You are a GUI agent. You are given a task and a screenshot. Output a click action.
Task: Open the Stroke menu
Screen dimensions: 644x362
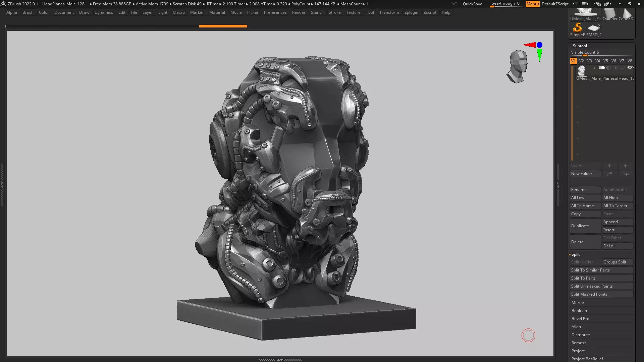click(334, 12)
